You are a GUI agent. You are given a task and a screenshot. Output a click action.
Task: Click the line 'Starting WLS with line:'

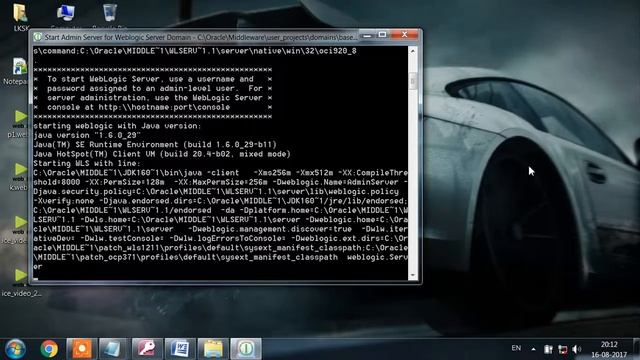[x=87, y=163]
